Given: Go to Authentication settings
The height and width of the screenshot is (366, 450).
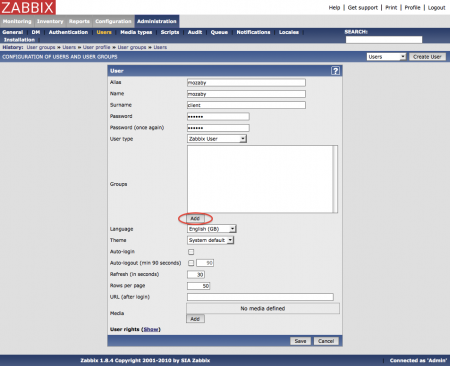Looking at the screenshot, I should point(68,32).
